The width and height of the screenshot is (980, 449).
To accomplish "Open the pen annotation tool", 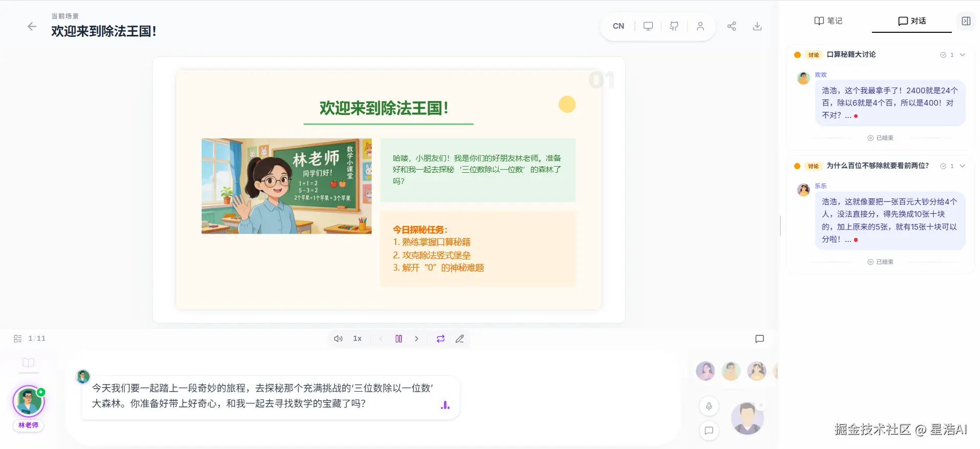I will tap(460, 339).
